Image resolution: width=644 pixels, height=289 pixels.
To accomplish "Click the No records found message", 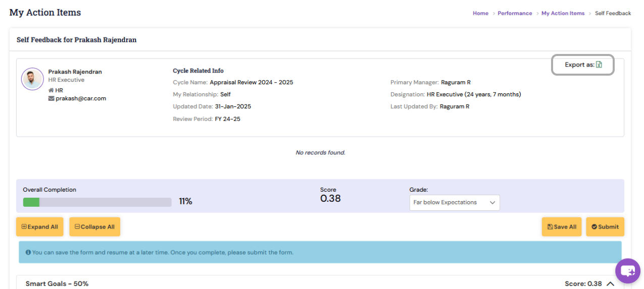I will (320, 152).
